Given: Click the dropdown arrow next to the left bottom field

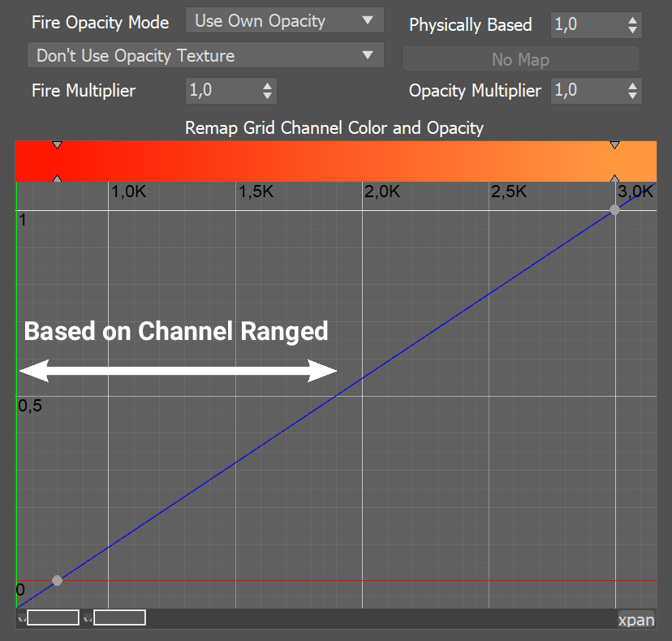Looking at the screenshot, I should (x=20, y=617).
